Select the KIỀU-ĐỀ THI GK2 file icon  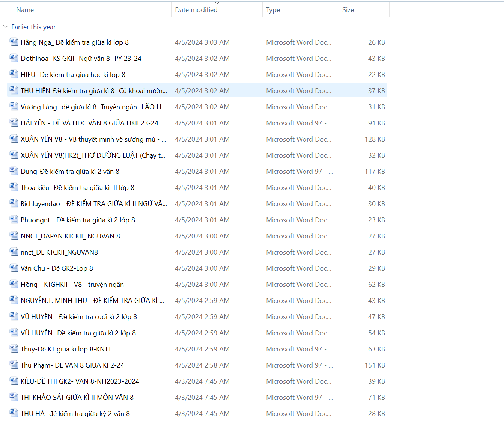[x=14, y=381]
